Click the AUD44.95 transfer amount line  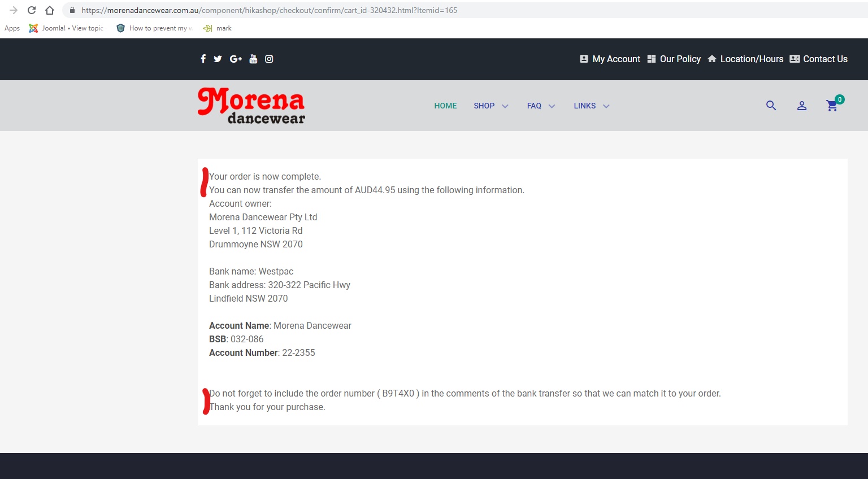click(367, 190)
